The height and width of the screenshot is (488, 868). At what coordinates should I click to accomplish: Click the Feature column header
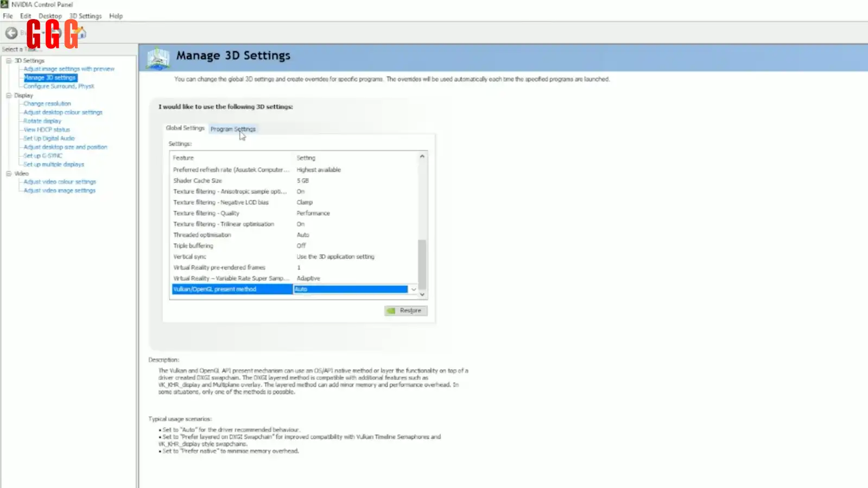[183, 158]
